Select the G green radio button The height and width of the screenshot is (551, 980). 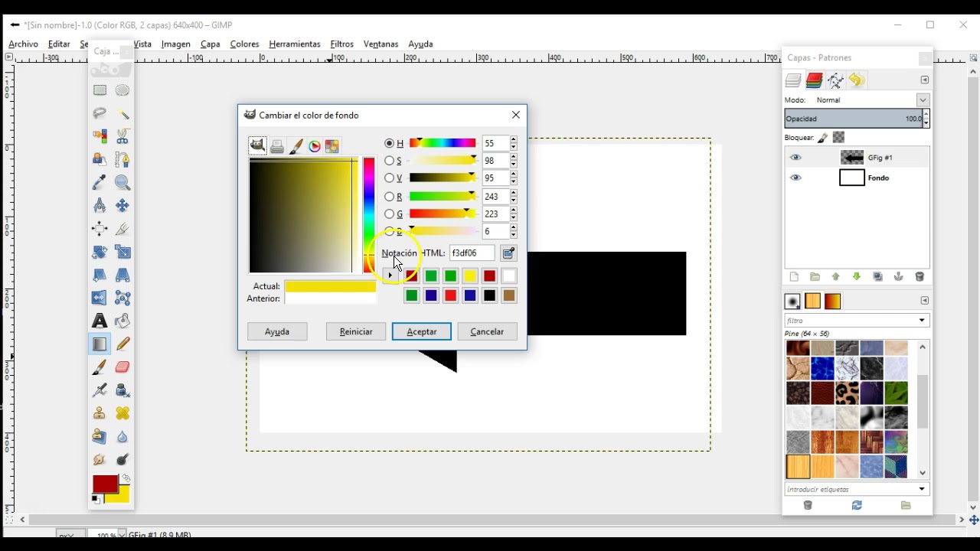pyautogui.click(x=389, y=214)
